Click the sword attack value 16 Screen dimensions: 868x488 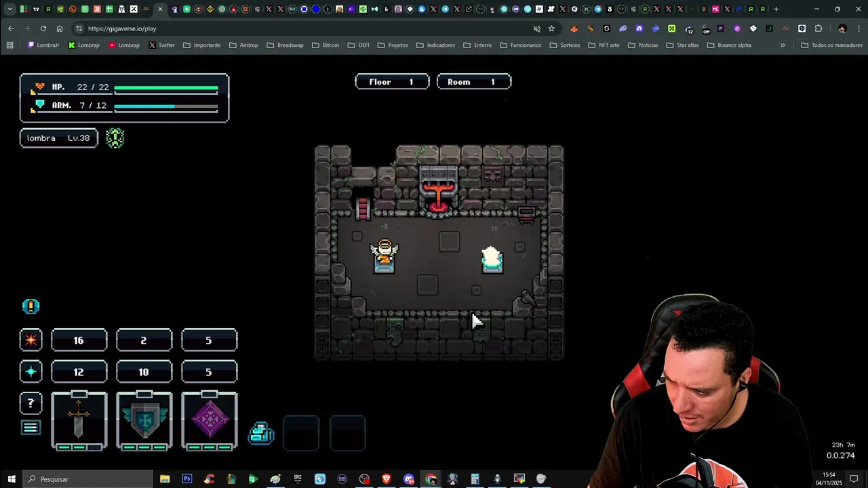tap(79, 340)
